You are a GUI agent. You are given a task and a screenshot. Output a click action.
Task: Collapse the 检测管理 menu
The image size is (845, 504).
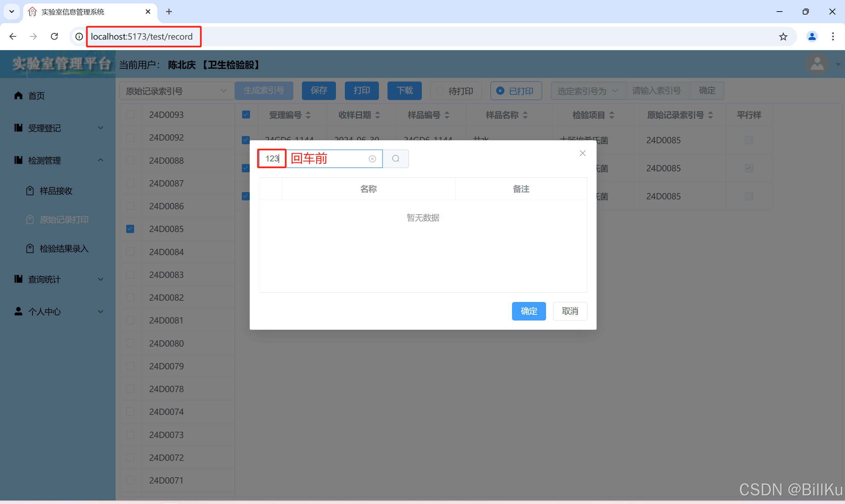tap(58, 160)
